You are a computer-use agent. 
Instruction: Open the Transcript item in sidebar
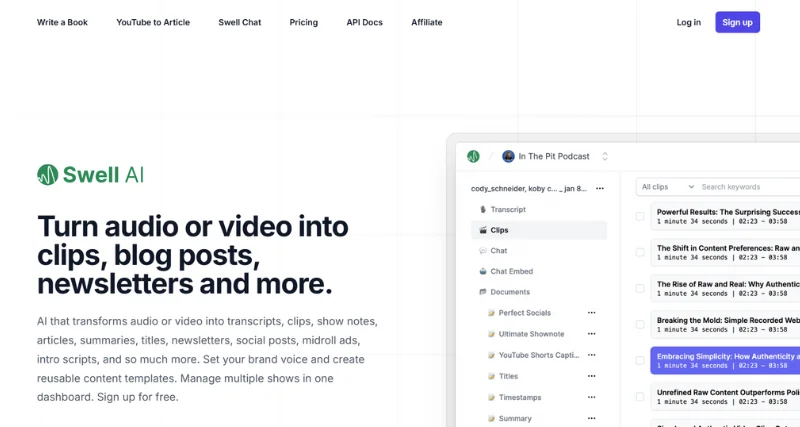507,209
